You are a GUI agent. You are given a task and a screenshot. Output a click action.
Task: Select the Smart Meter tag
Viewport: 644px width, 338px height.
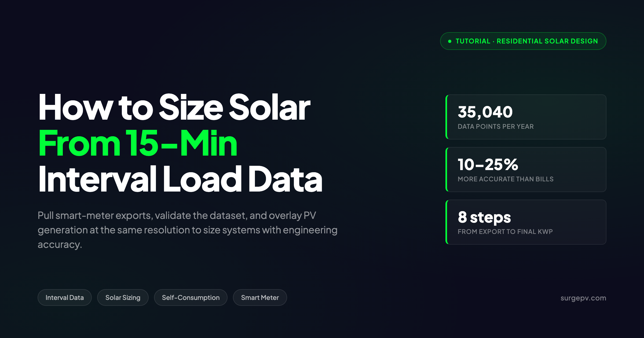tap(260, 297)
